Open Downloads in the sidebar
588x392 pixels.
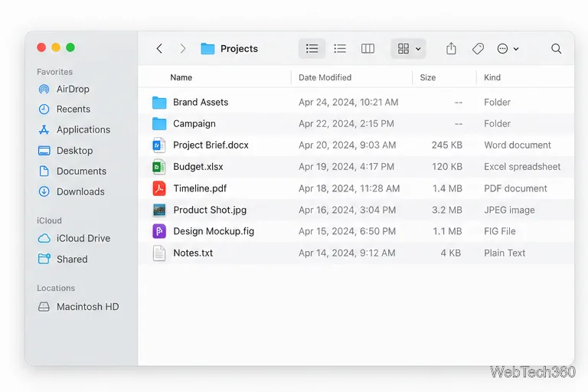(x=71, y=191)
